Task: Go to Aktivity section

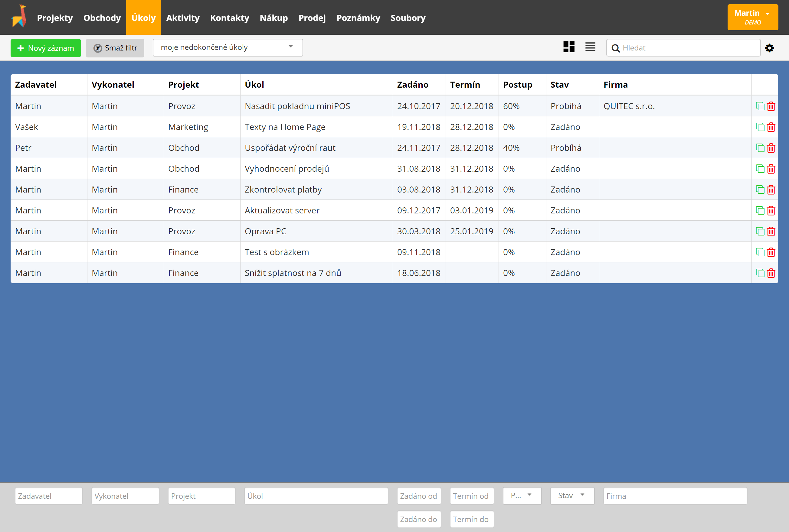Action: point(183,18)
